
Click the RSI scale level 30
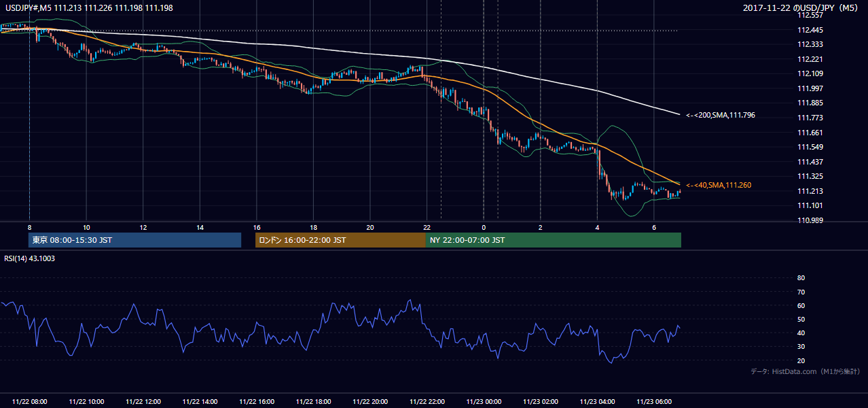801,347
